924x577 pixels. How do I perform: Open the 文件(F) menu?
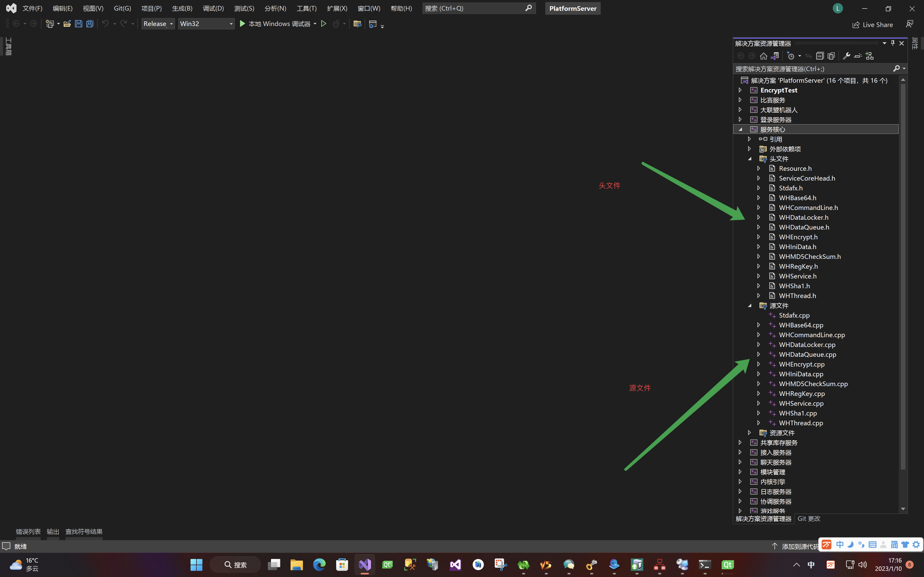(32, 8)
